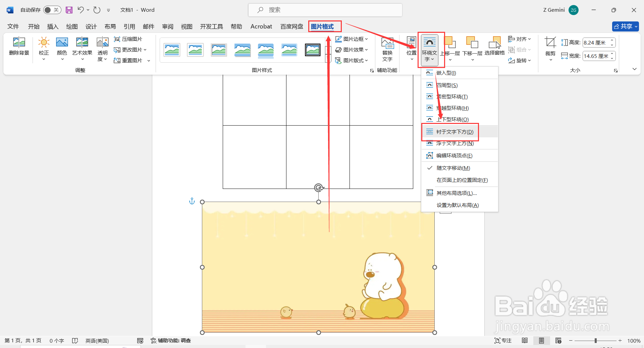Click Set as Default Layout (设置为默认布局)

point(460,205)
